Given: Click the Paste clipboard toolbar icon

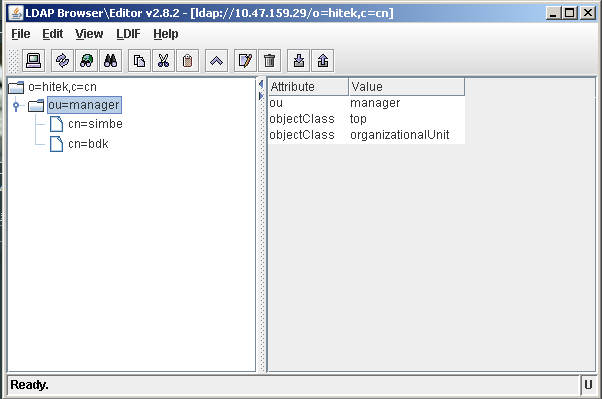Looking at the screenshot, I should 187,61.
